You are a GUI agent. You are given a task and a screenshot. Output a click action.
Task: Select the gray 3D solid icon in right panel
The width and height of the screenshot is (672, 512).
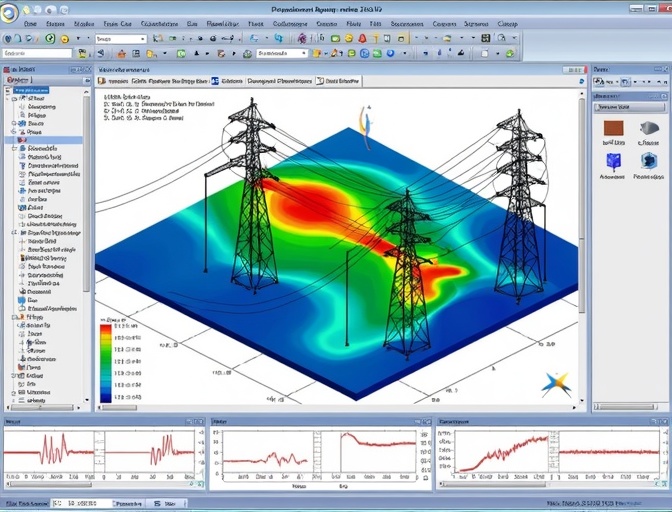pos(648,129)
